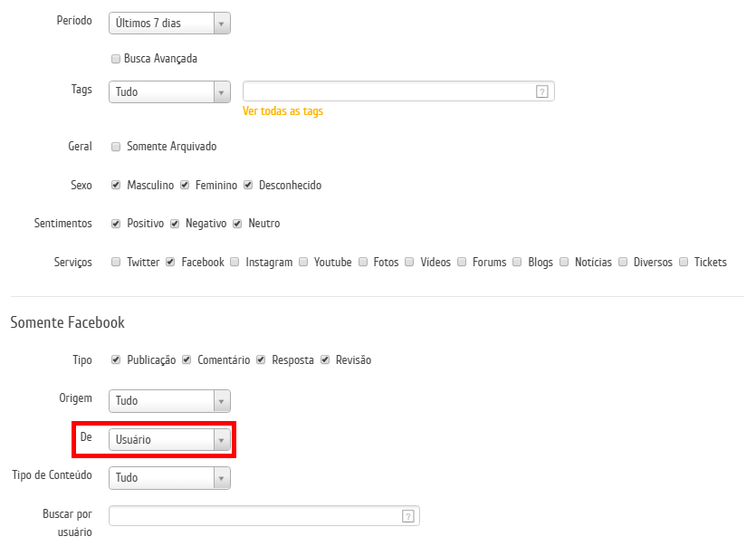
Task: Uncheck the Masculino checkbox
Action: point(116,186)
